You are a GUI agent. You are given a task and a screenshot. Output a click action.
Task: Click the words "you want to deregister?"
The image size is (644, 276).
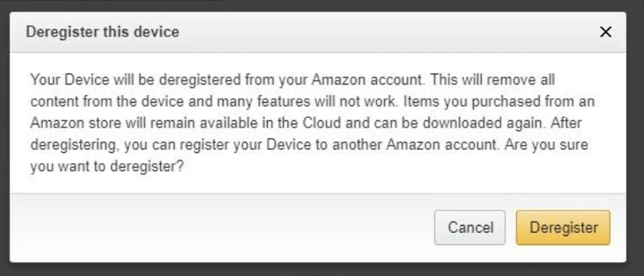107,167
